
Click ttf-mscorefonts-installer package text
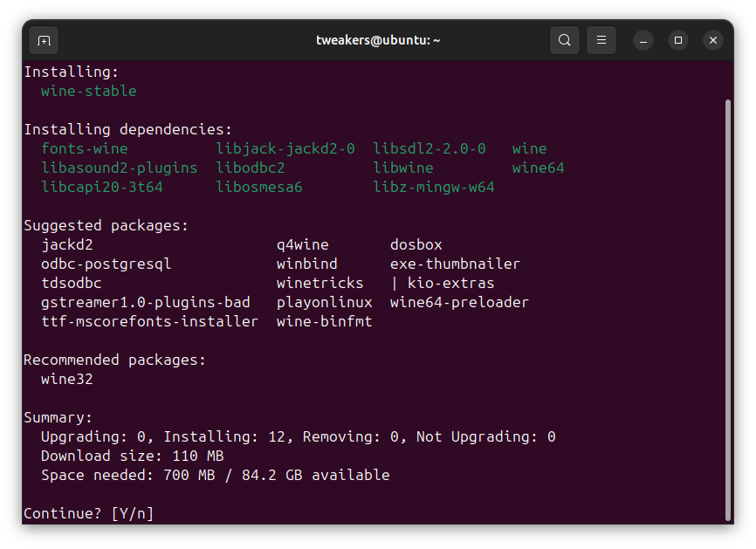pos(149,321)
